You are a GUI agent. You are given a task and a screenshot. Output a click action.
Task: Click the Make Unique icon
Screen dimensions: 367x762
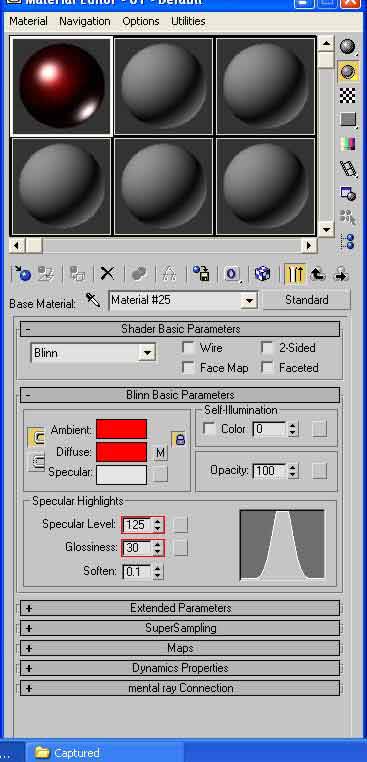click(169, 274)
